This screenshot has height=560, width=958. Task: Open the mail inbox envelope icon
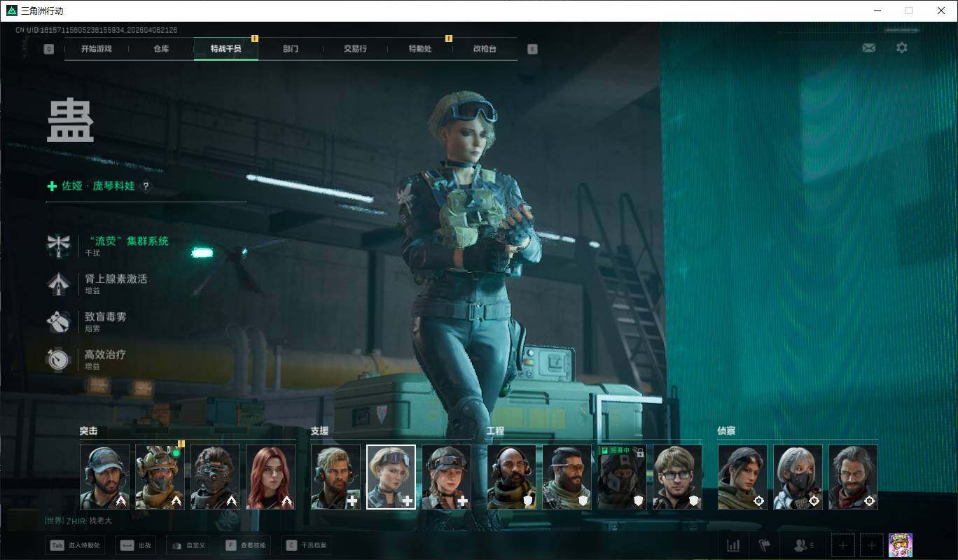coord(868,48)
